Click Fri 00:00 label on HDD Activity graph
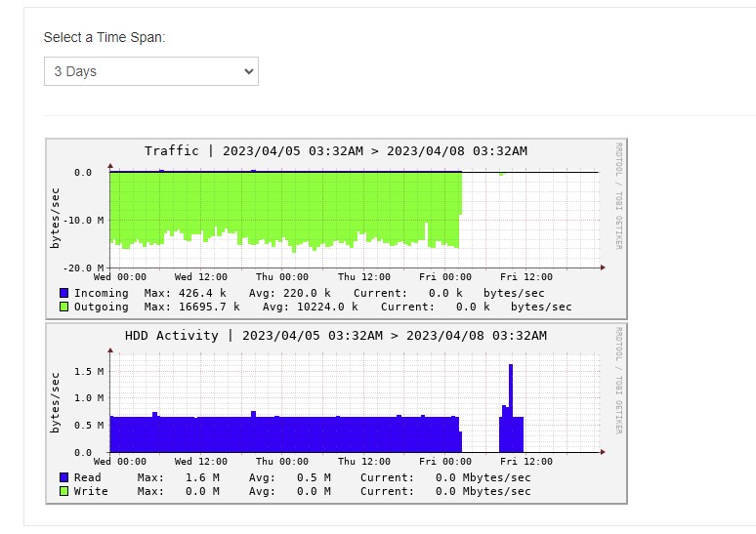This screenshot has height=534, width=756. coord(445,461)
